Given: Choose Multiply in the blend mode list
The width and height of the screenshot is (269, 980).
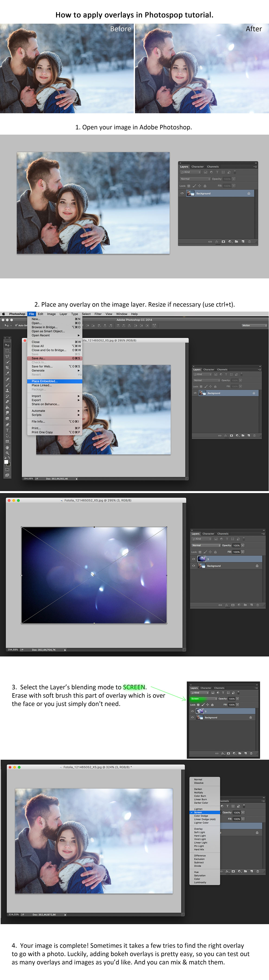Looking at the screenshot, I should pyautogui.click(x=199, y=792).
